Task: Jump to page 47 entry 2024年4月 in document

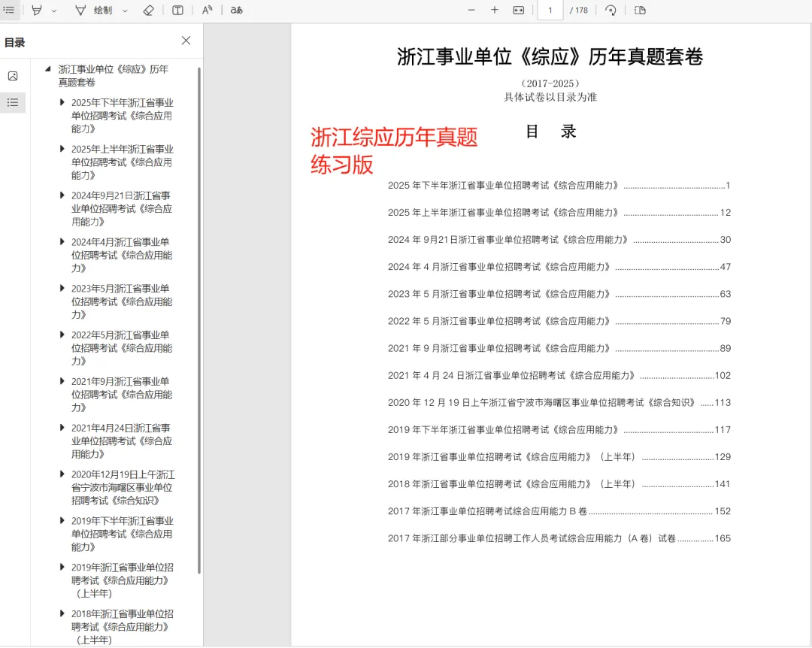Action: [559, 267]
